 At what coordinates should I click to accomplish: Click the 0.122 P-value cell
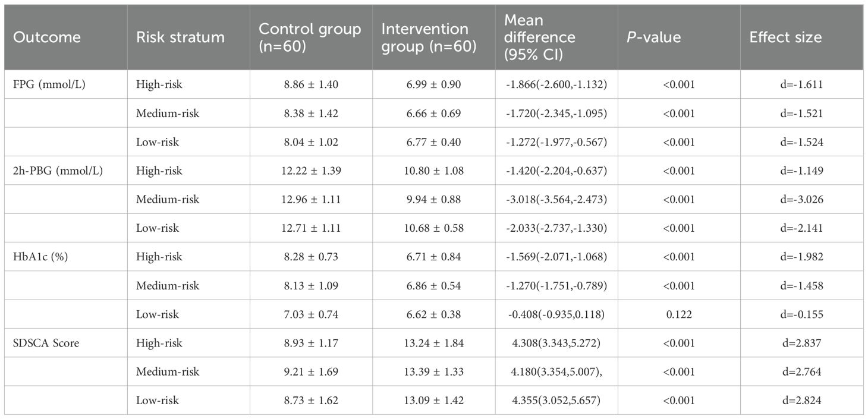pyautogui.click(x=679, y=314)
